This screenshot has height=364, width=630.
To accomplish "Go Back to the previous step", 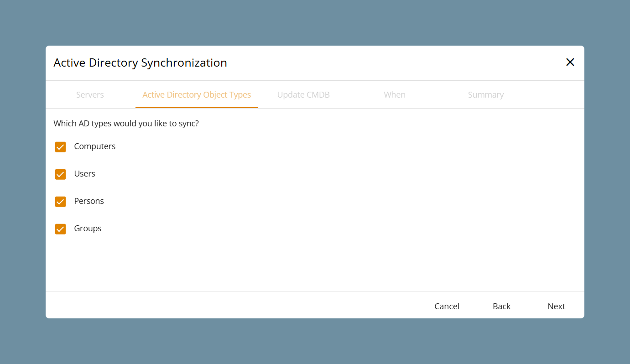I will coord(501,306).
